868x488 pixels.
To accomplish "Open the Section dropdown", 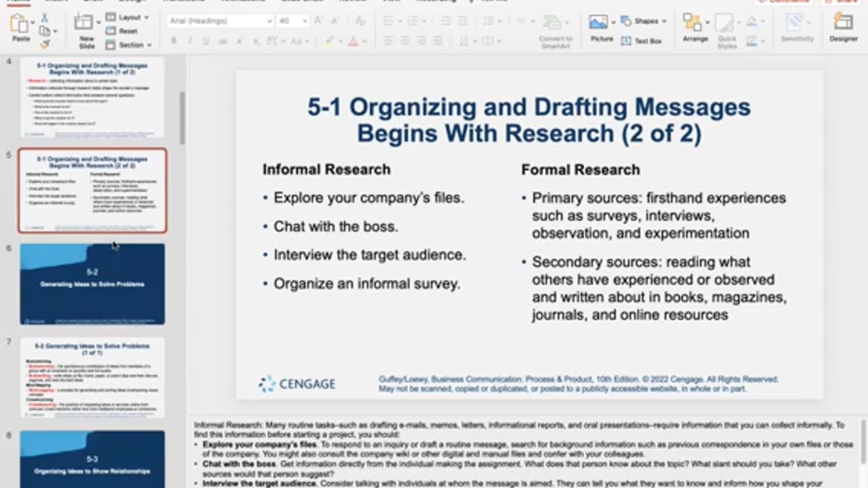I will pos(130,45).
